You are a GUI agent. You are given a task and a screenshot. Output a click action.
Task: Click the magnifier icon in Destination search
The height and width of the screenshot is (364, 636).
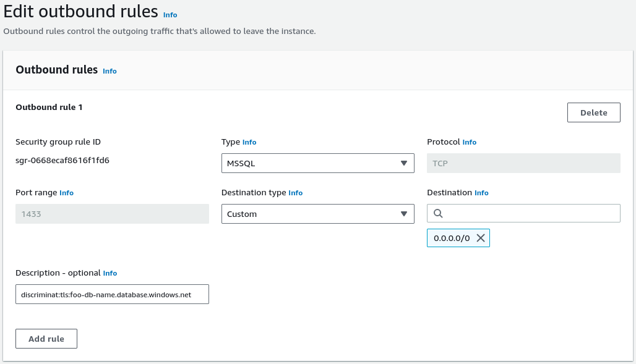click(438, 213)
